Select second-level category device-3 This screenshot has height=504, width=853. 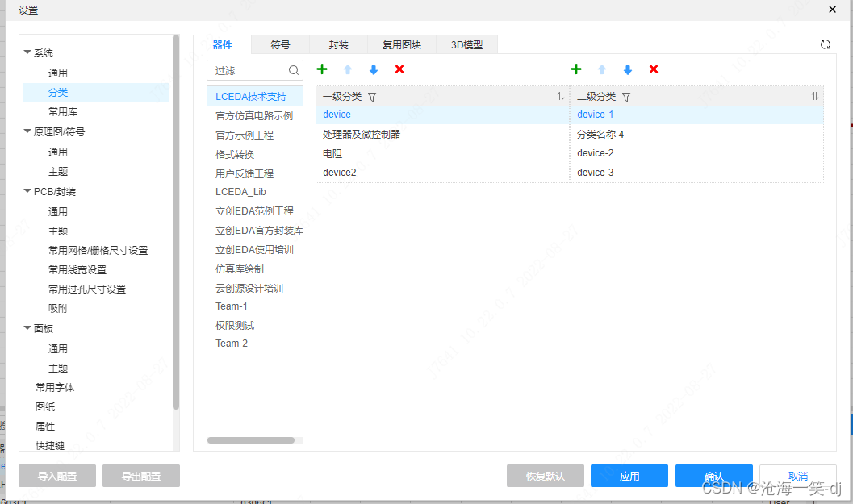696,173
